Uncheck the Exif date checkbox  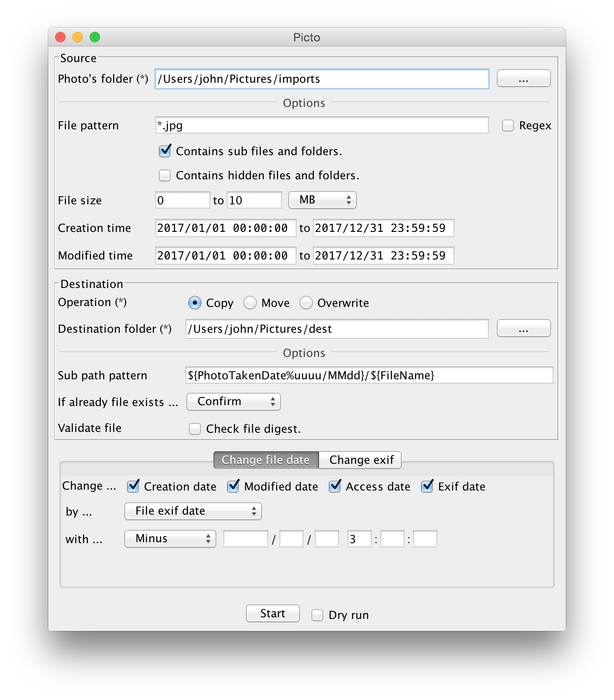pyautogui.click(x=427, y=486)
